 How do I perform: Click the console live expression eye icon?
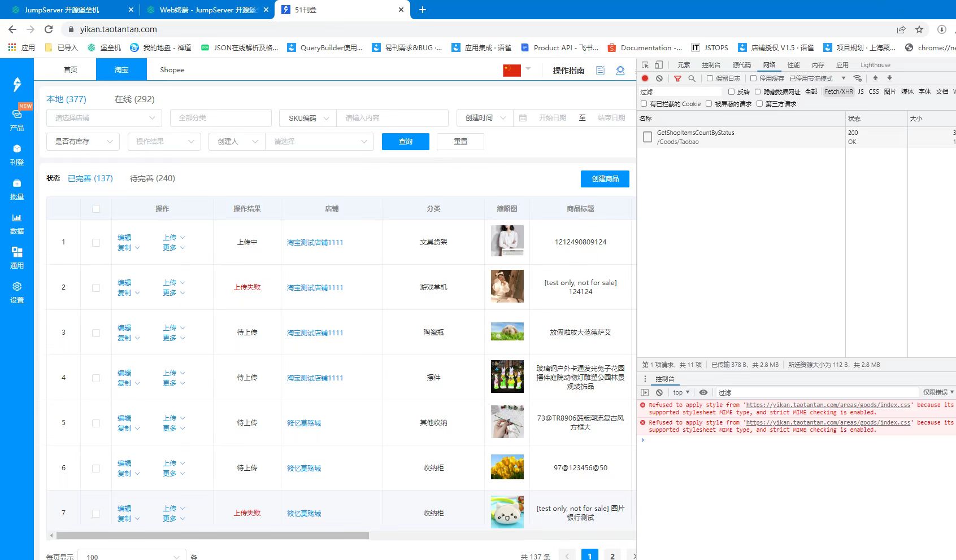click(703, 392)
